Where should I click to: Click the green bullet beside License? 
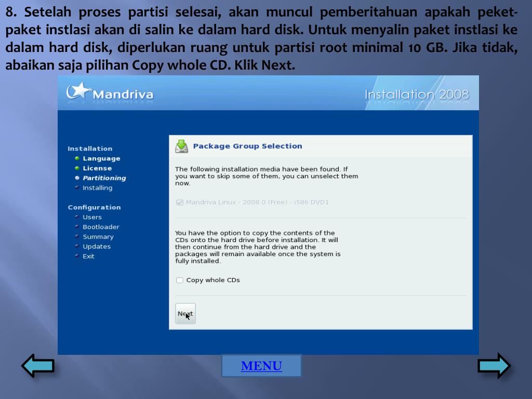coord(77,168)
